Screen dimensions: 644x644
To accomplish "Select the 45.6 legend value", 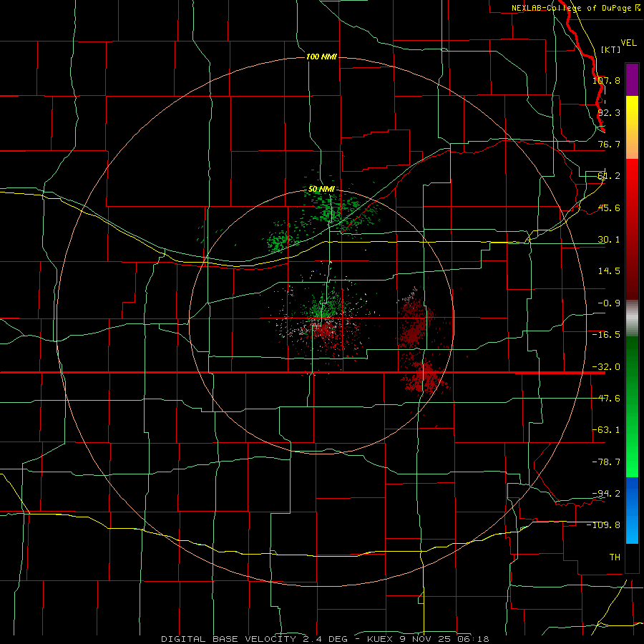I will tap(609, 208).
